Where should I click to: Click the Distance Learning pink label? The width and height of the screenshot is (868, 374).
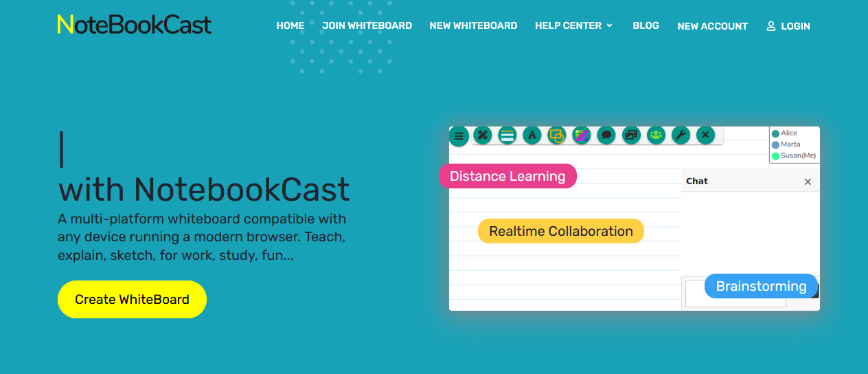507,176
